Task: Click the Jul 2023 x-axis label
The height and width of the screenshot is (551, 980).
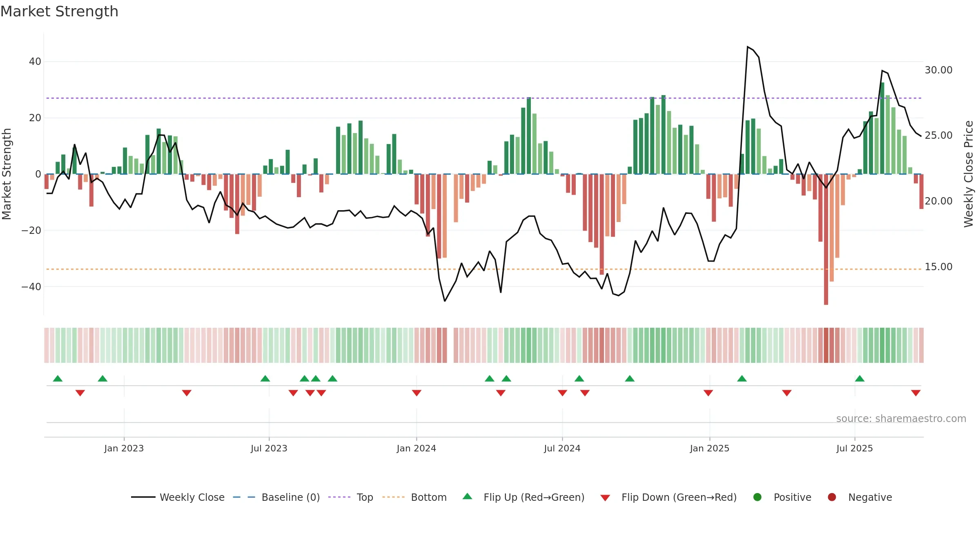Action: [269, 448]
